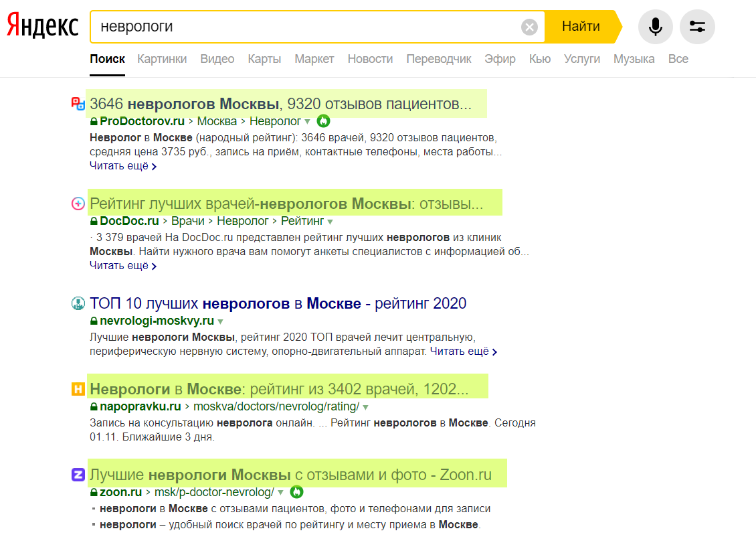Clear the search query with the X icon
The width and height of the screenshot is (756, 547).
[x=529, y=26]
